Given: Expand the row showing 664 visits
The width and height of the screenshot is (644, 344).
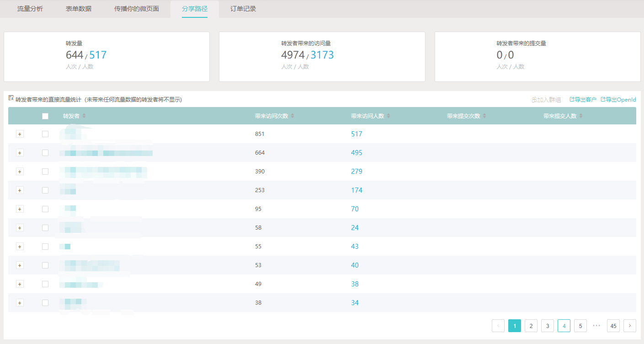Looking at the screenshot, I should pyautogui.click(x=20, y=153).
